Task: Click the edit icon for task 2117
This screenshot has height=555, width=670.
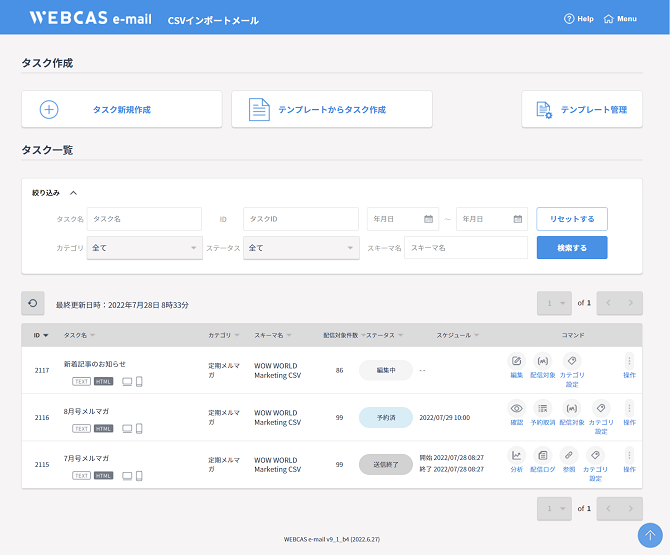Action: pyautogui.click(x=516, y=361)
